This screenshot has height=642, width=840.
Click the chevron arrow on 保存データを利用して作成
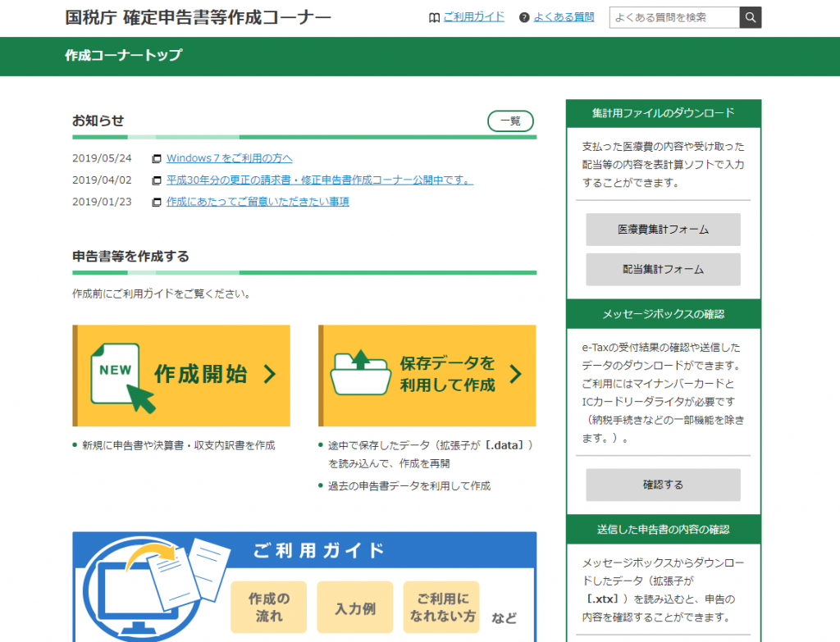(515, 375)
